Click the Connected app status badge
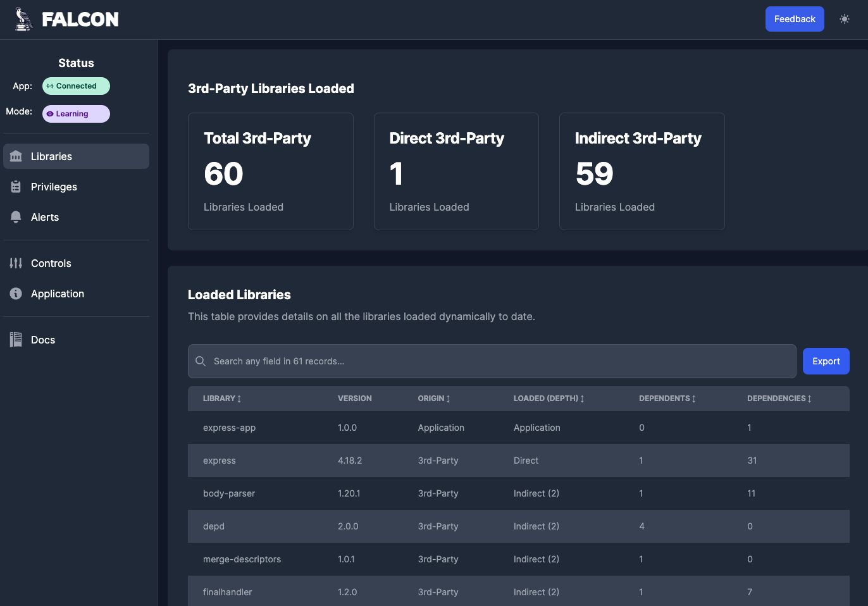Viewport: 868px width, 606px height. point(76,86)
